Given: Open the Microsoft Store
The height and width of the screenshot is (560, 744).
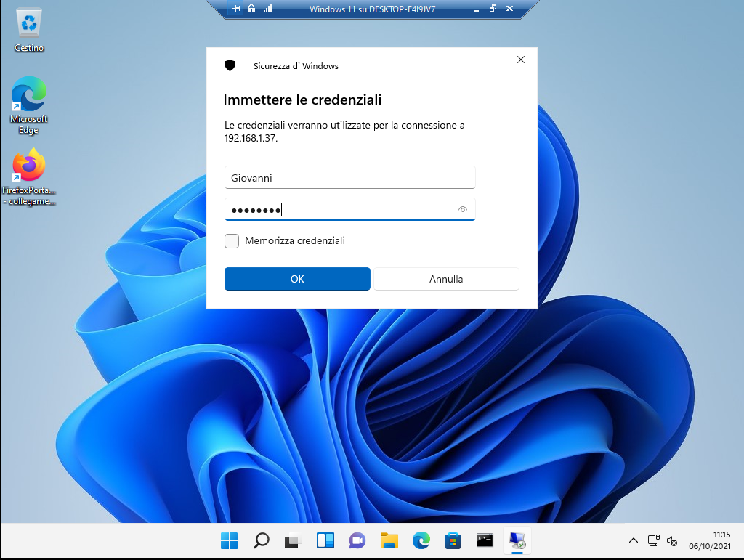Looking at the screenshot, I should pos(453,540).
